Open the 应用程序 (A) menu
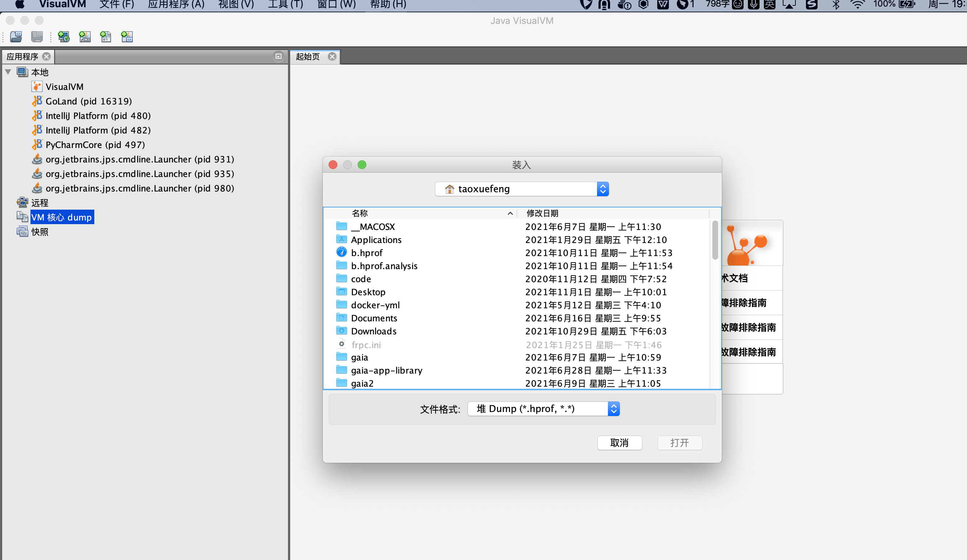The width and height of the screenshot is (967, 560). 176,5
